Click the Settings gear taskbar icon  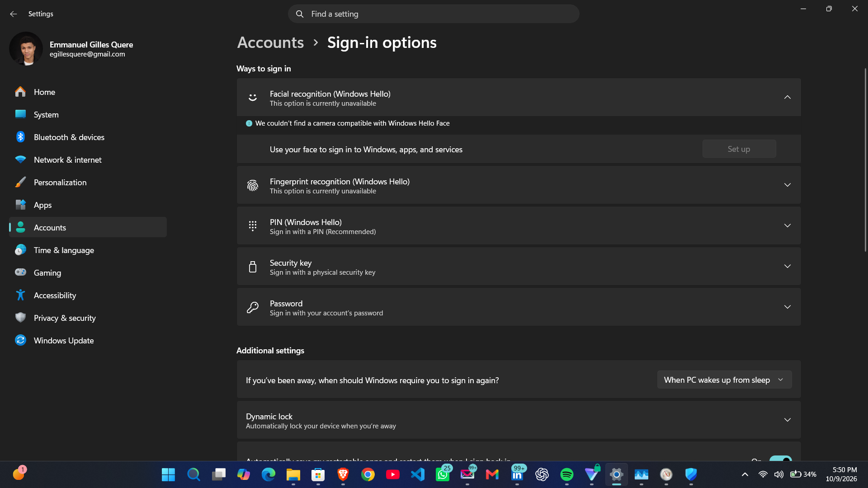coord(617,474)
